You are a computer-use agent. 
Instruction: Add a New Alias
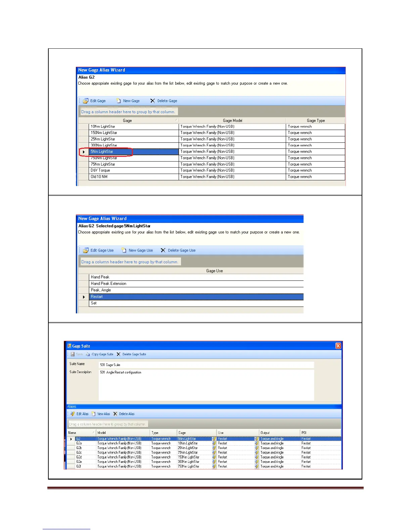[101, 414]
